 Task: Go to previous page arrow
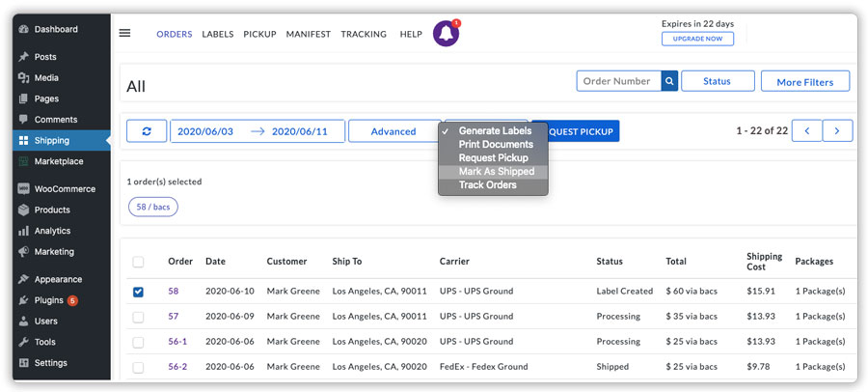coord(806,131)
